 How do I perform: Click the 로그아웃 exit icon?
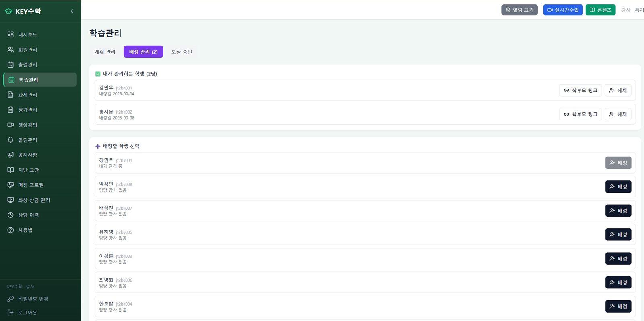click(10, 313)
